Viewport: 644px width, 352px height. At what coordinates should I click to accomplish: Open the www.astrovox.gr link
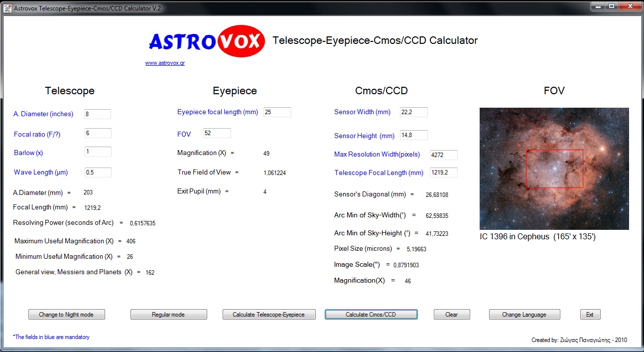165,63
